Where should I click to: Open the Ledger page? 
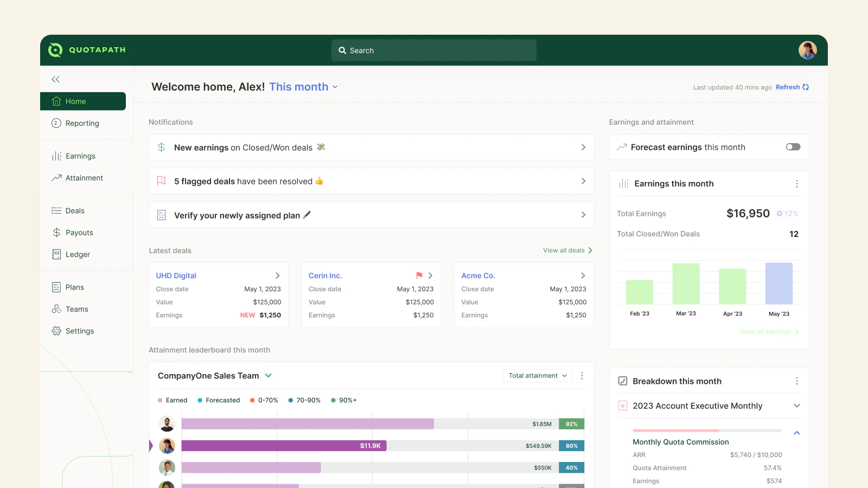[76, 254]
